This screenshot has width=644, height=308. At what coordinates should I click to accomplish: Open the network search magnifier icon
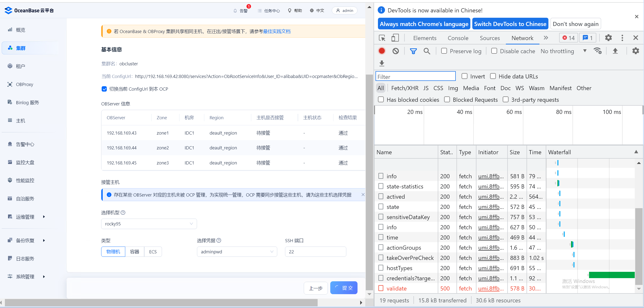427,51
